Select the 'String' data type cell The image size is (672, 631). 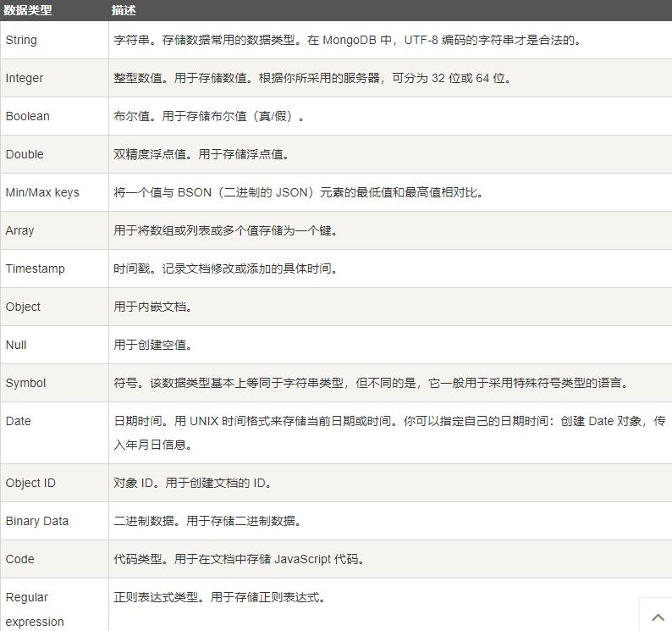54,40
